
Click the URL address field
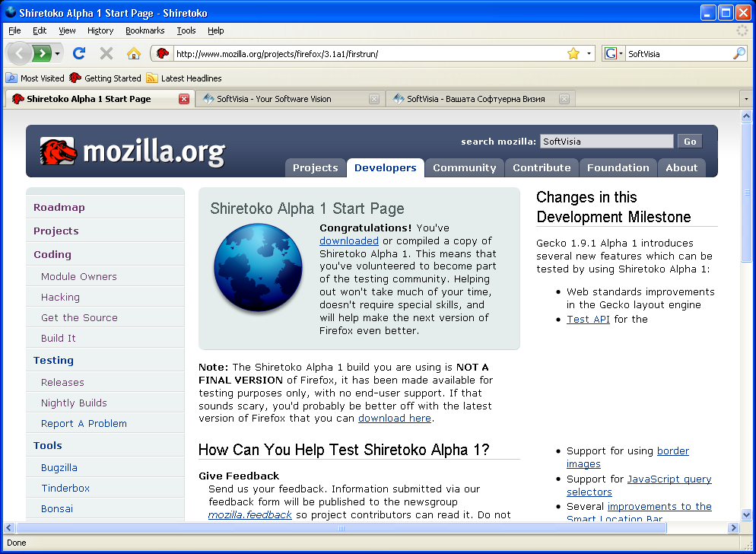pos(369,53)
